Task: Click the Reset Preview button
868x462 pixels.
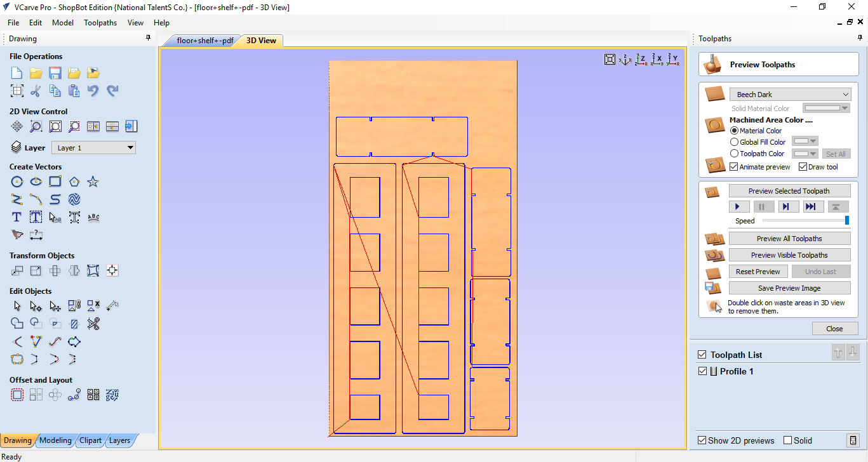Action: click(x=758, y=272)
